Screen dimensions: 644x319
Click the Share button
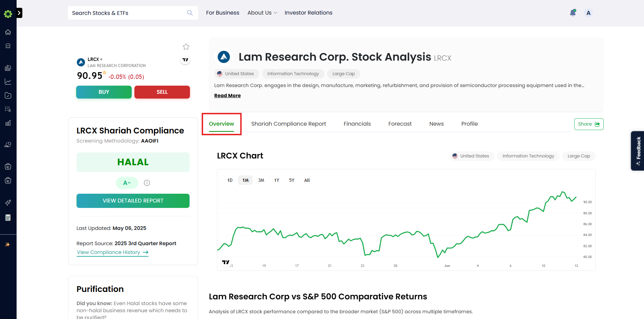589,124
